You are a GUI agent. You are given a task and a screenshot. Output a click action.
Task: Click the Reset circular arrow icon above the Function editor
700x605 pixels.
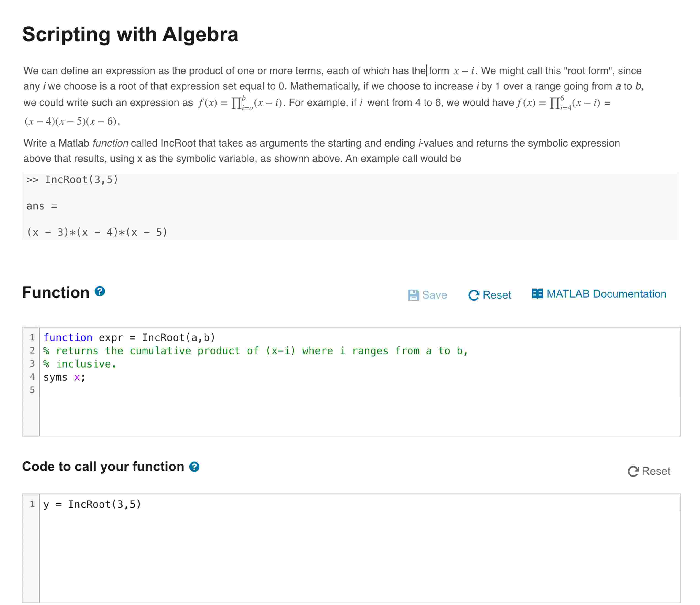(474, 294)
